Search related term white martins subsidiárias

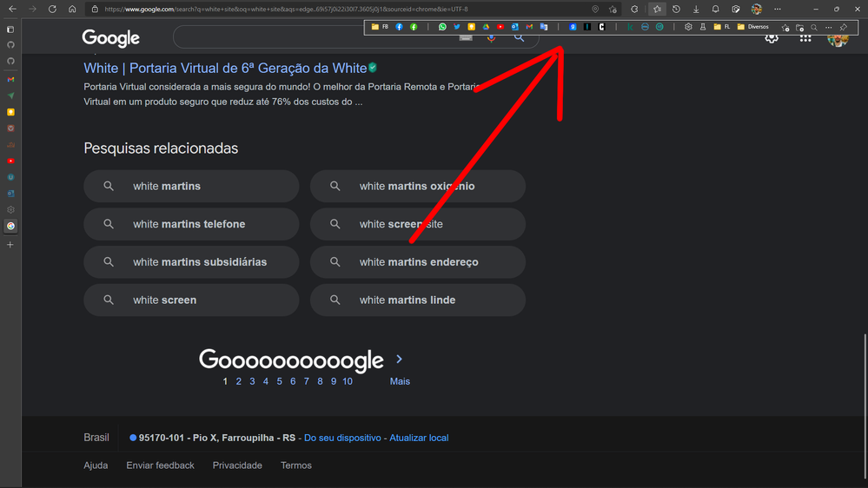[191, 261]
